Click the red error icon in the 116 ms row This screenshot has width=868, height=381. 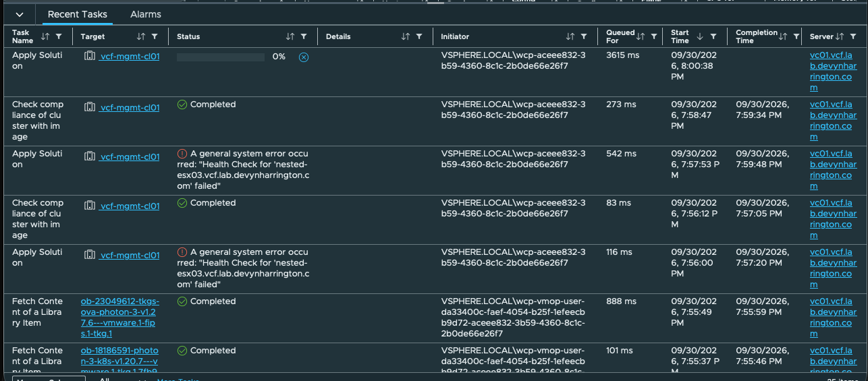pyautogui.click(x=182, y=252)
